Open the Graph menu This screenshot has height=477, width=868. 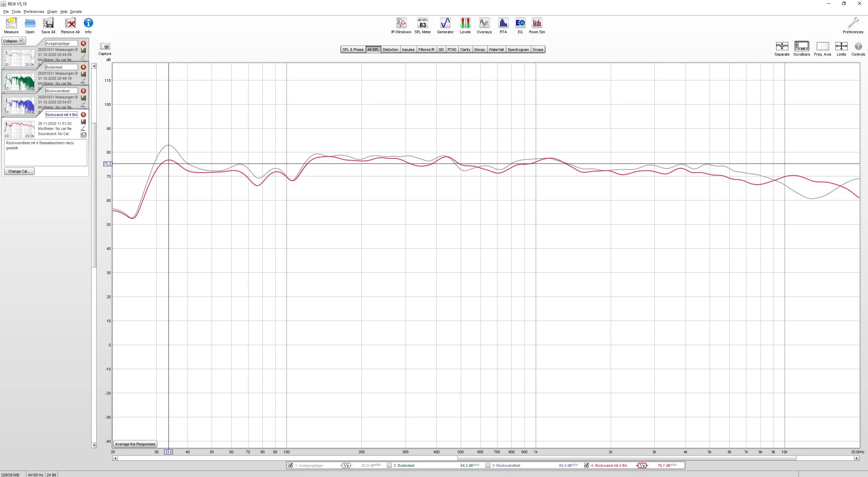click(52, 12)
